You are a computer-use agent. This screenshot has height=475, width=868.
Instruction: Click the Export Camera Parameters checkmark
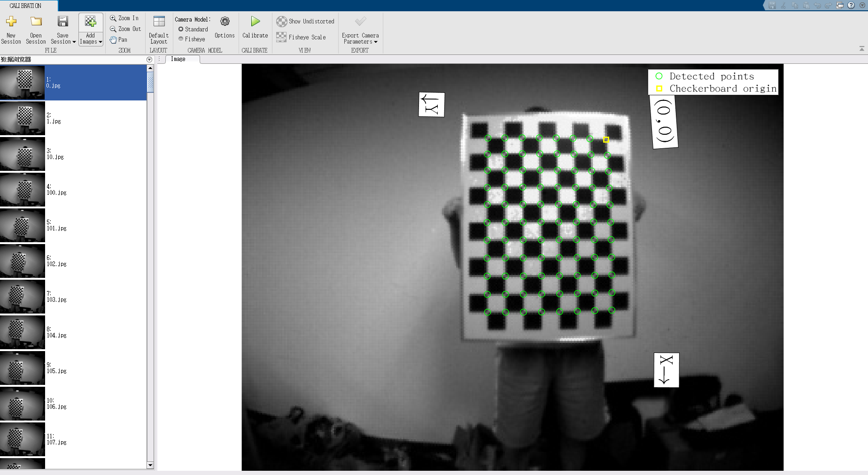(x=360, y=22)
